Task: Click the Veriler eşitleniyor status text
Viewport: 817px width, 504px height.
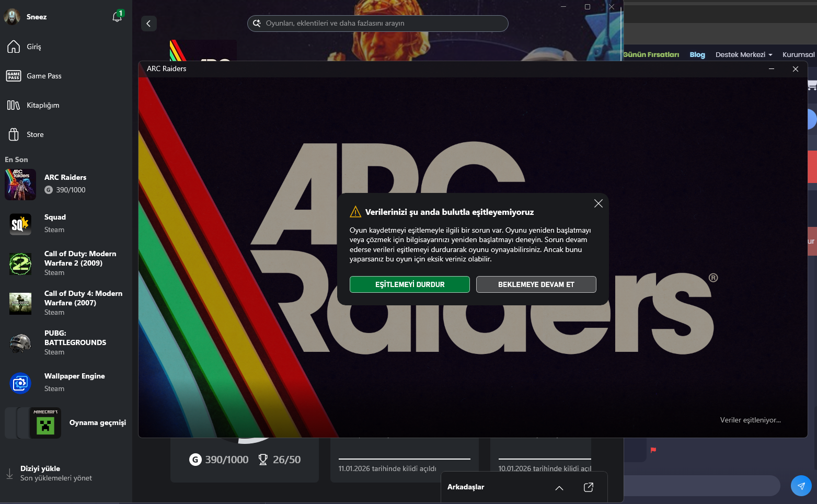Action: [751, 420]
